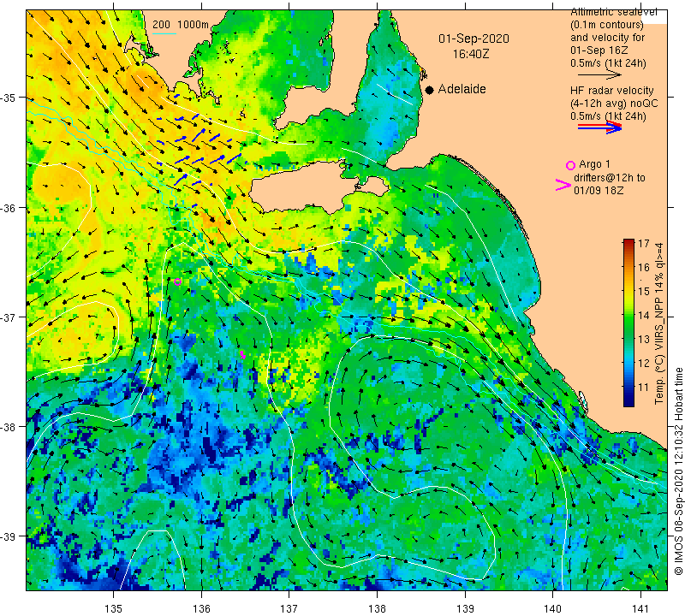This screenshot has height=616, width=685.
Task: Click the magenta drifter marker on the map
Action: tap(242, 354)
